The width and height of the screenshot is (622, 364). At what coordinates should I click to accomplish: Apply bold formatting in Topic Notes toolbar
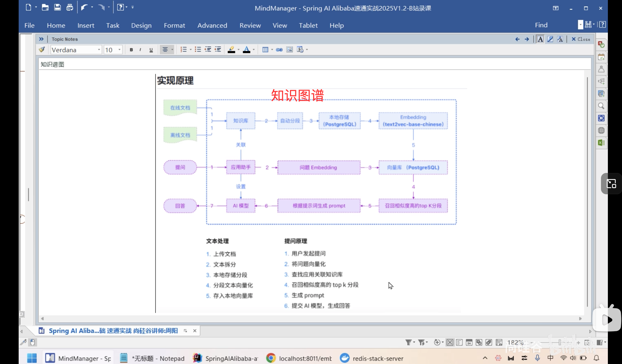131,50
